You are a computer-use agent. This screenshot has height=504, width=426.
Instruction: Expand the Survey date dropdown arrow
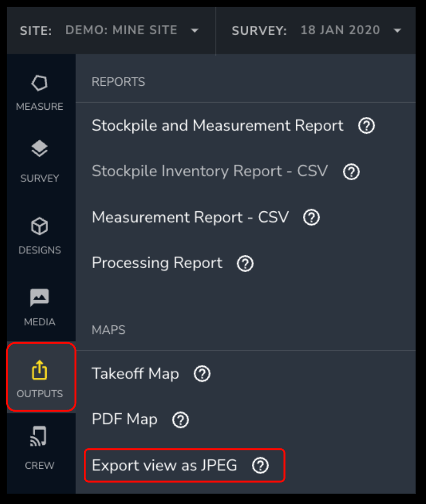(x=397, y=31)
